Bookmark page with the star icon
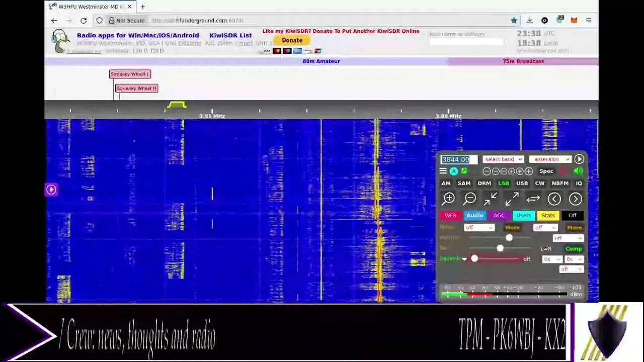The height and width of the screenshot is (362, 644). point(514,21)
